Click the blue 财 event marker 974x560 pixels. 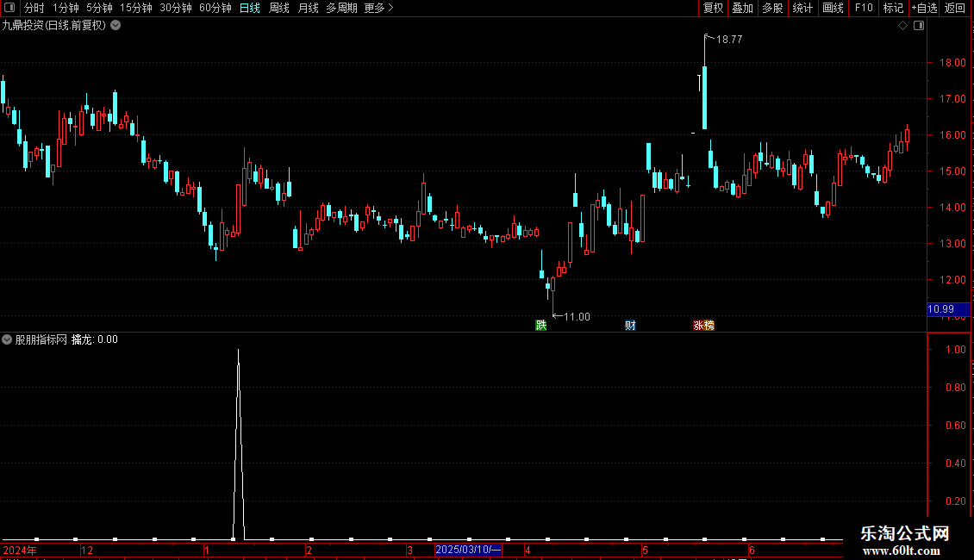[630, 326]
